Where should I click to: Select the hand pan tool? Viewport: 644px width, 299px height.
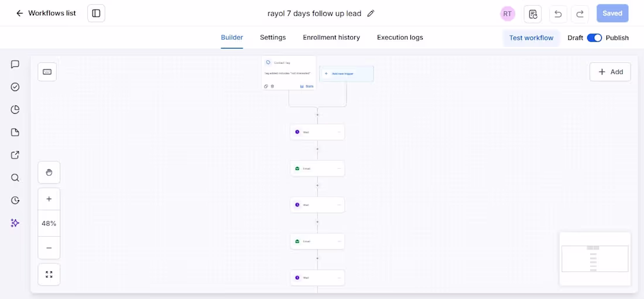pos(49,172)
